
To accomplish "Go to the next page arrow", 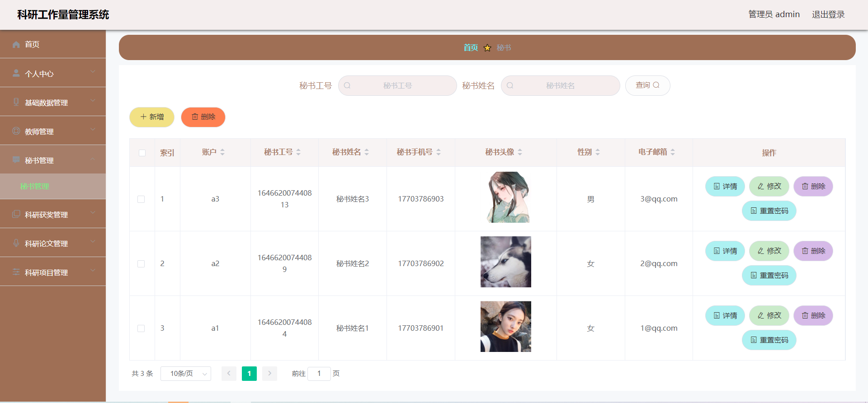I will (269, 373).
